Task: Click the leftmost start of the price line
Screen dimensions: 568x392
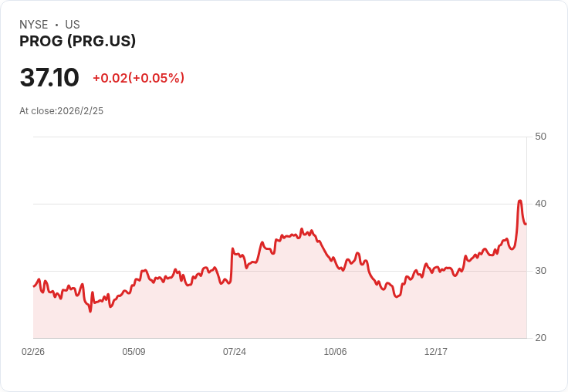Action: click(34, 286)
